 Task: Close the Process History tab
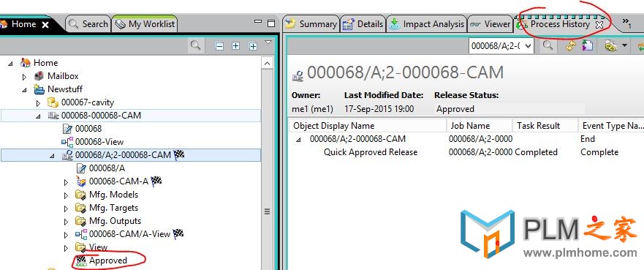pos(599,25)
